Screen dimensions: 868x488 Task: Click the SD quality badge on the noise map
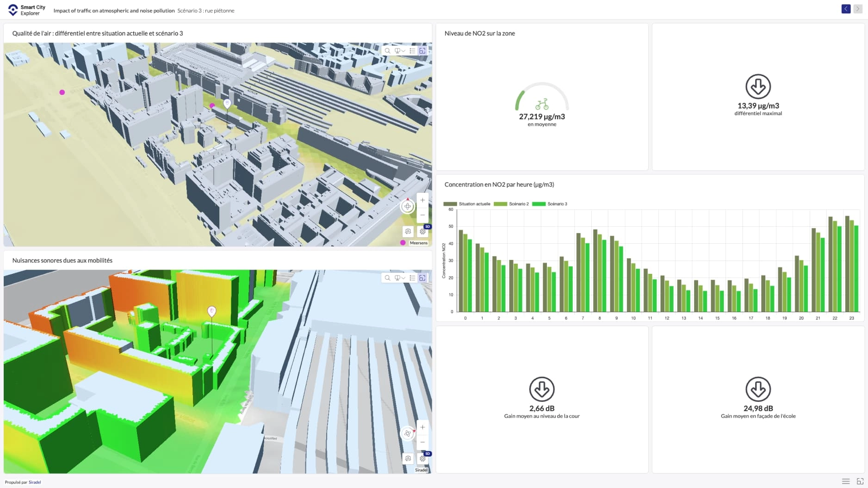pyautogui.click(x=428, y=454)
